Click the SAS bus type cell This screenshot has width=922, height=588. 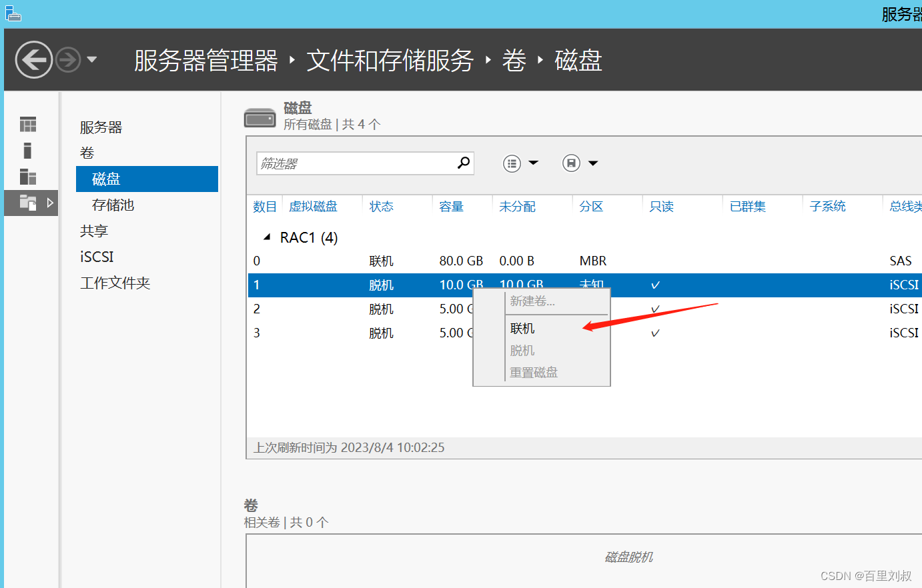click(x=901, y=261)
